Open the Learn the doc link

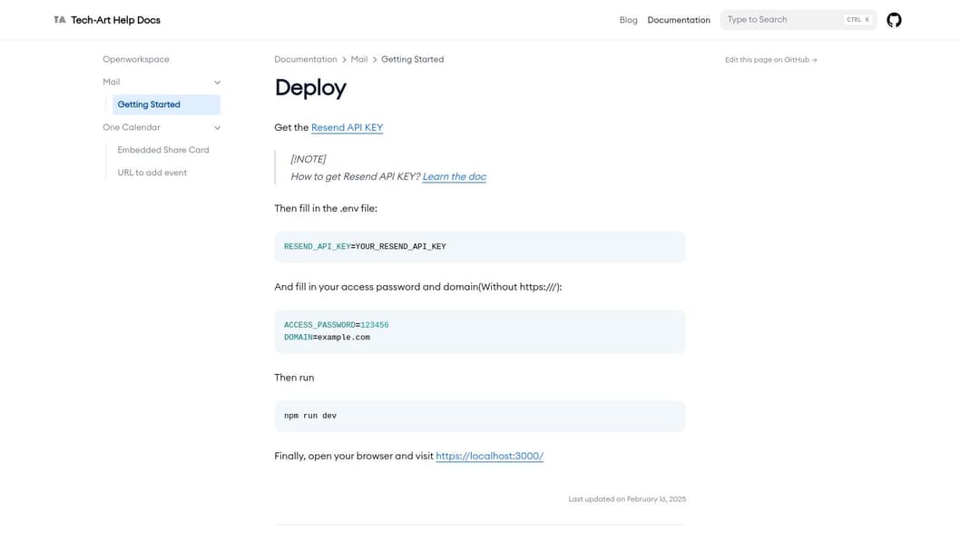(x=454, y=177)
